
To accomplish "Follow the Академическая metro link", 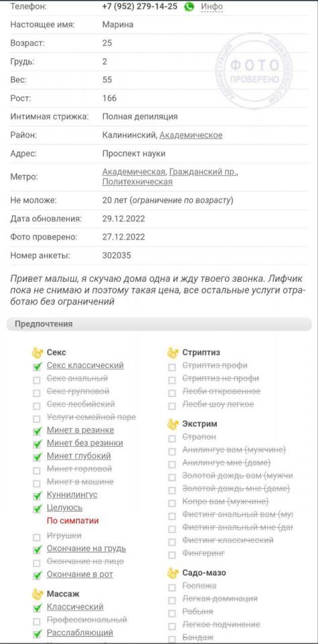I will (134, 172).
